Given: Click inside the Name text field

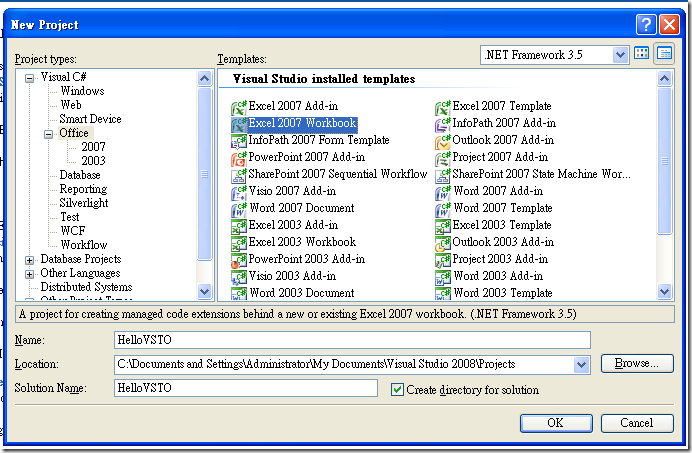Looking at the screenshot, I should click(x=352, y=340).
